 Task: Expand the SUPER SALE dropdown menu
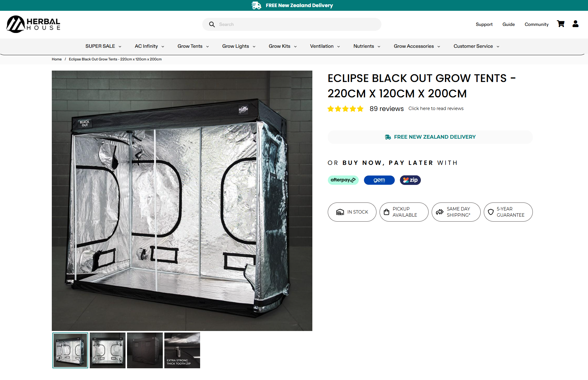(103, 46)
